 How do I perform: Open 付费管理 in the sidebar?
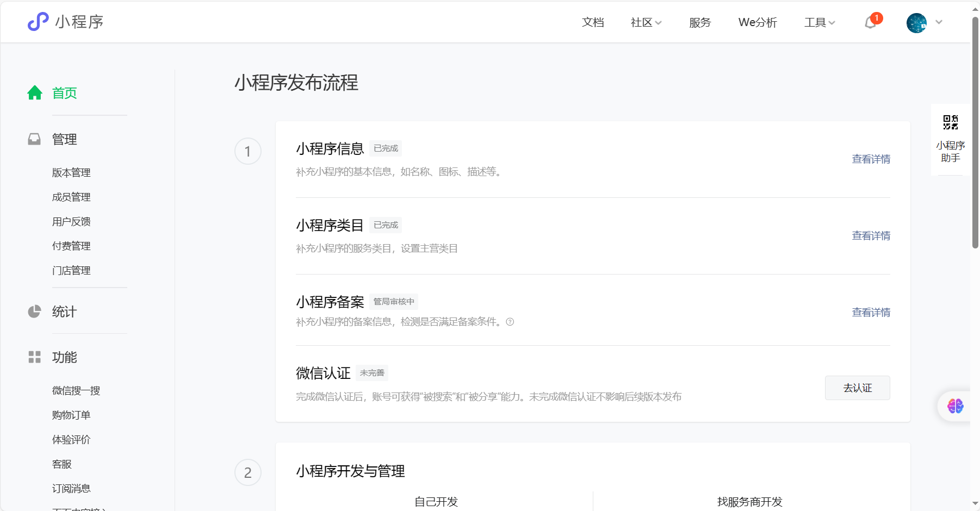(x=71, y=246)
